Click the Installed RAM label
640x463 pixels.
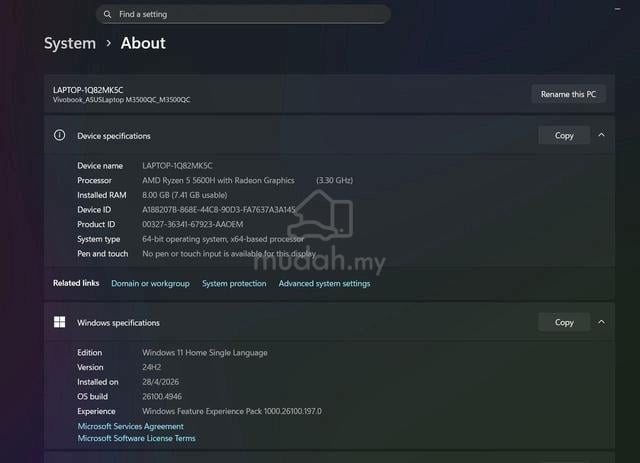point(102,195)
